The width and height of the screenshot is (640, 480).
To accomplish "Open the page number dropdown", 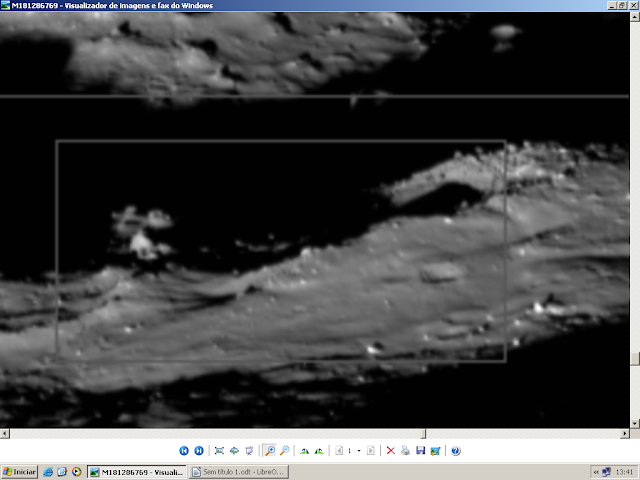I will pos(359,451).
